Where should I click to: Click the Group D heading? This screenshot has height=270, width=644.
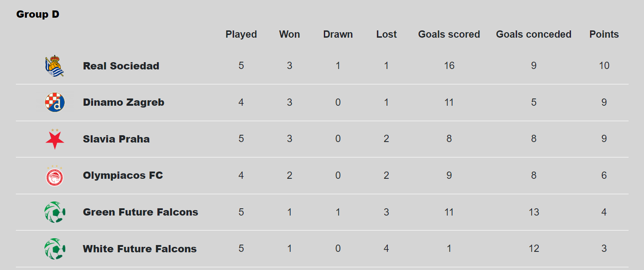[38, 15]
